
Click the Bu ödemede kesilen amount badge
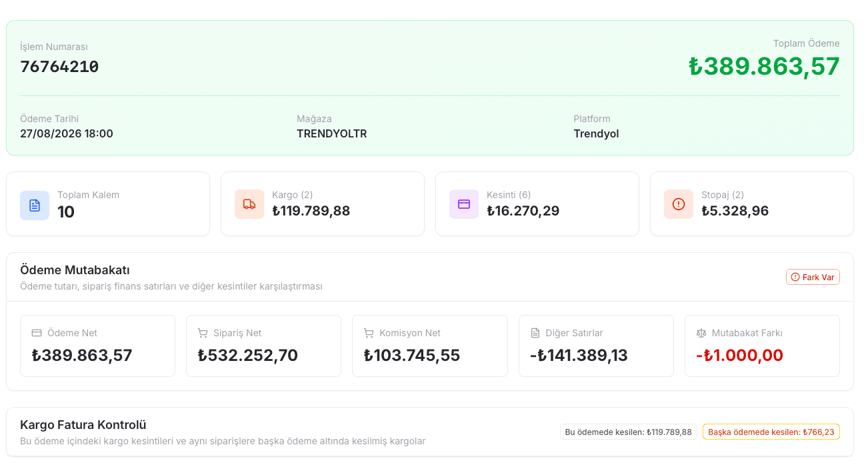click(629, 432)
